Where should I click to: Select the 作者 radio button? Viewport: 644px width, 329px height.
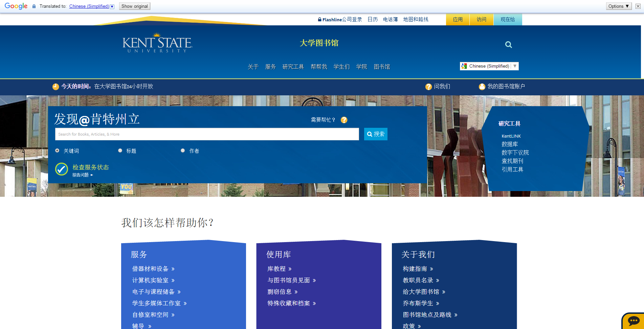pyautogui.click(x=183, y=150)
